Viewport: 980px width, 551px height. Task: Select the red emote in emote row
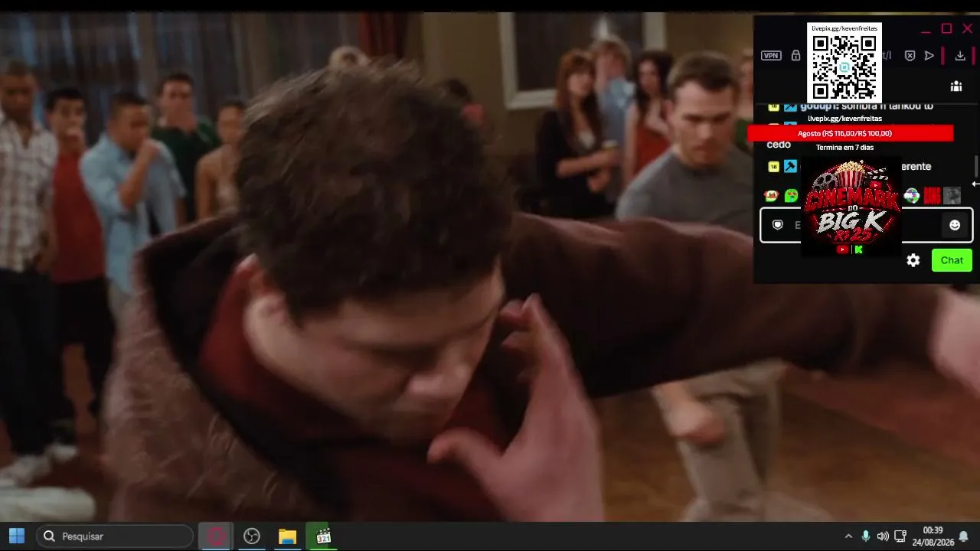tap(932, 196)
